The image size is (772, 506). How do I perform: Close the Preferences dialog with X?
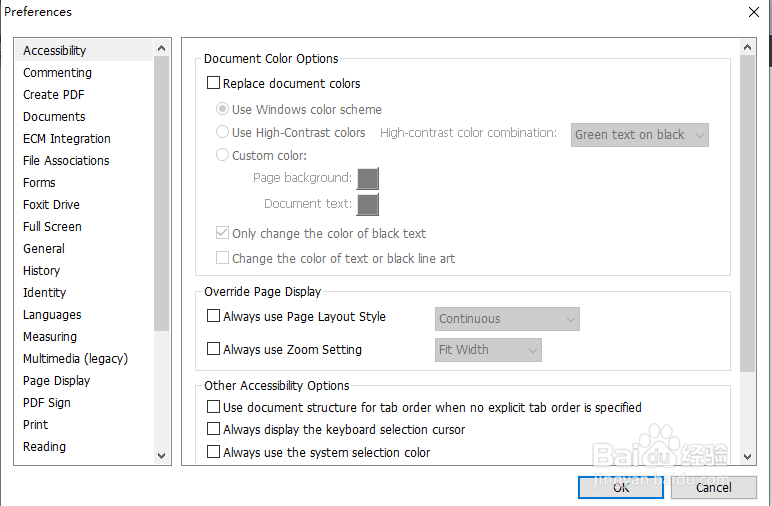tap(754, 12)
